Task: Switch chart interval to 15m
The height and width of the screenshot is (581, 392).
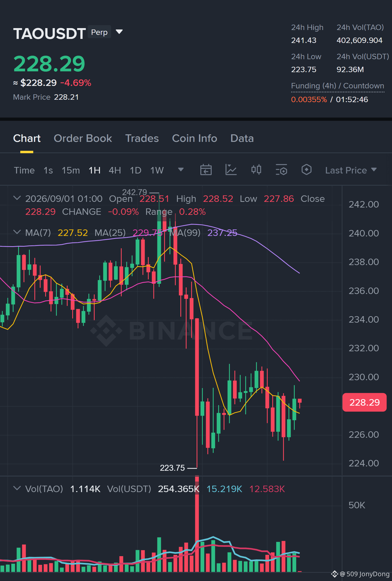Action: [x=71, y=170]
